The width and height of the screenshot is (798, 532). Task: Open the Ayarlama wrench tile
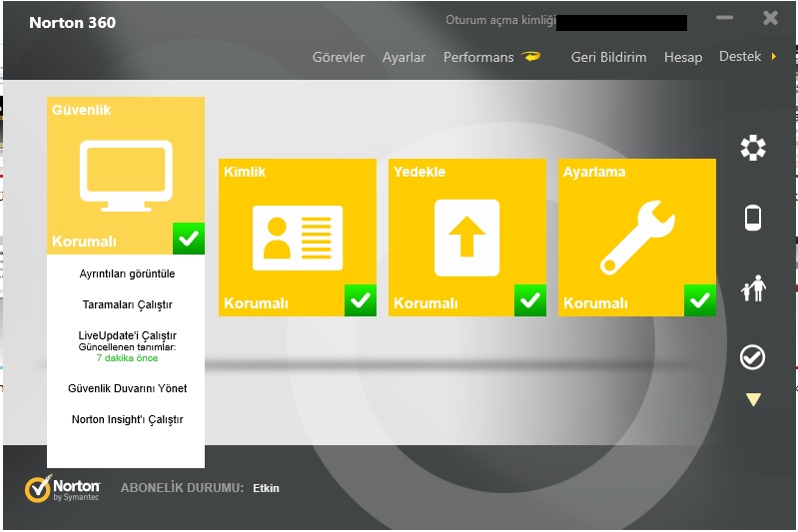pyautogui.click(x=637, y=238)
